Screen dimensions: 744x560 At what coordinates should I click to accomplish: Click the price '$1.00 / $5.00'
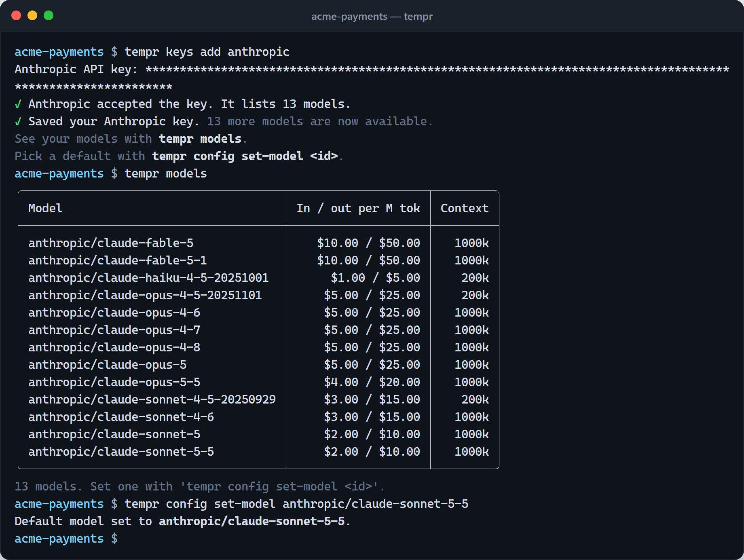click(375, 278)
